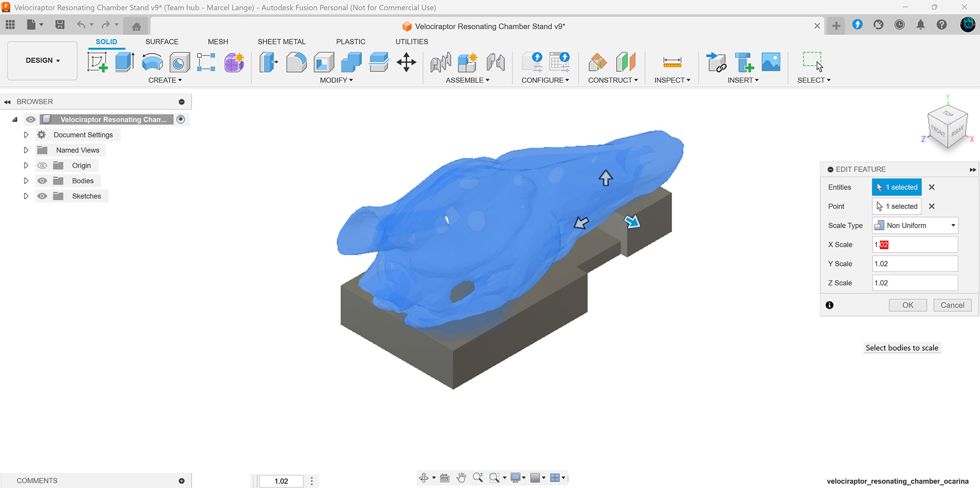Clear the Entities selection
Viewport: 980px width, 488px height.
(932, 187)
